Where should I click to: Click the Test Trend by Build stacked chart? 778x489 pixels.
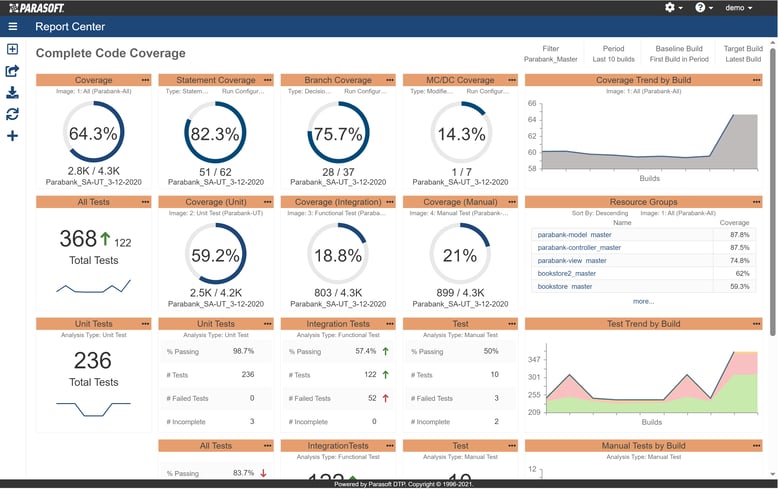[x=651, y=382]
